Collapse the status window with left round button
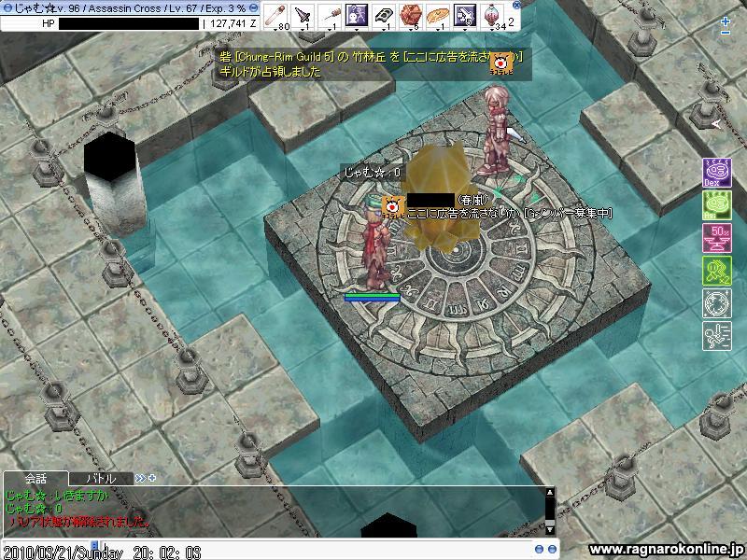 (x=7, y=8)
